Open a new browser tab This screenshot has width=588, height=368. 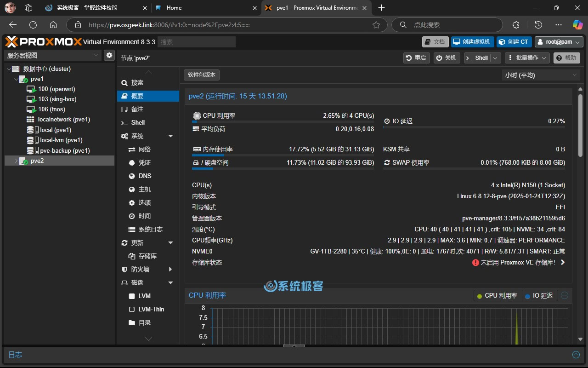[381, 8]
